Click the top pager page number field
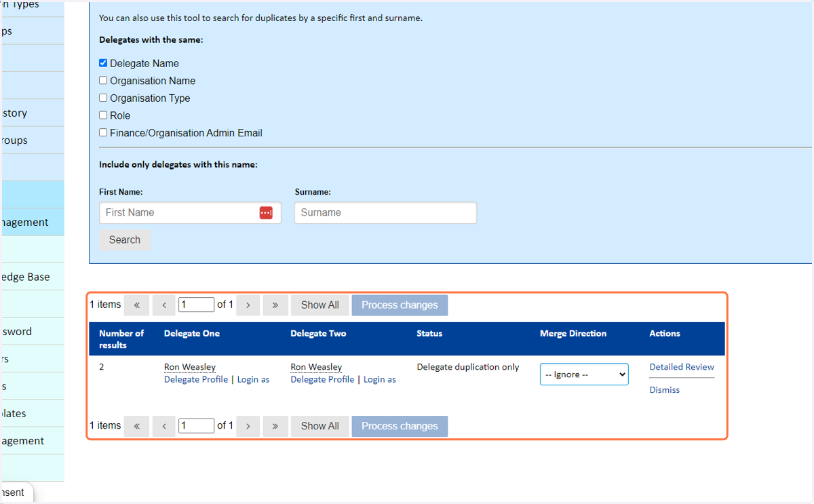This screenshot has height=504, width=814. click(x=197, y=305)
